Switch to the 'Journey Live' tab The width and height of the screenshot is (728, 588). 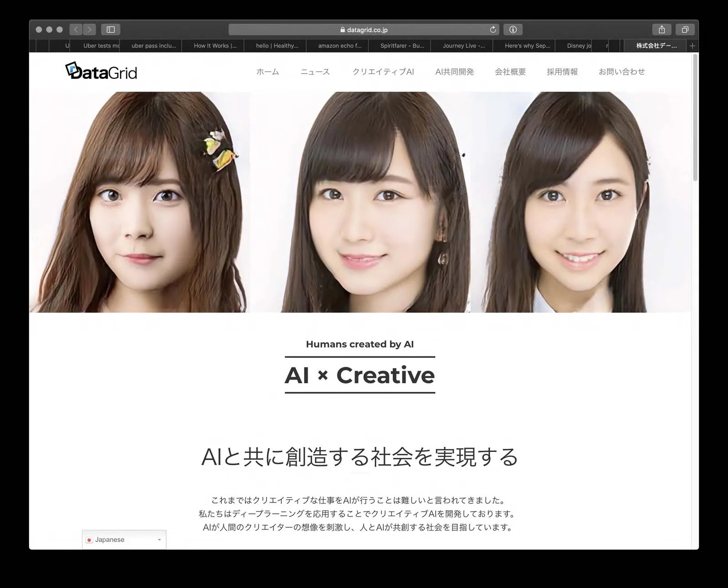[x=462, y=46]
